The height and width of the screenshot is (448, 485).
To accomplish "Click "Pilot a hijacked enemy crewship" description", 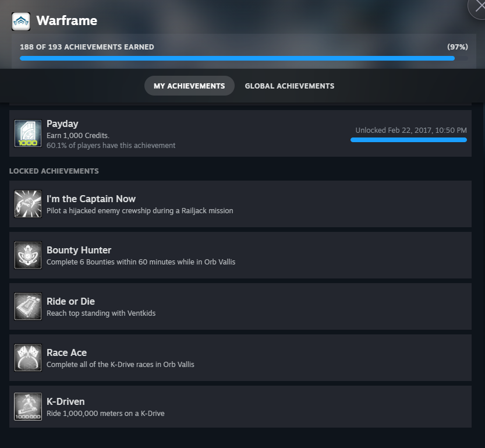I will click(x=140, y=211).
